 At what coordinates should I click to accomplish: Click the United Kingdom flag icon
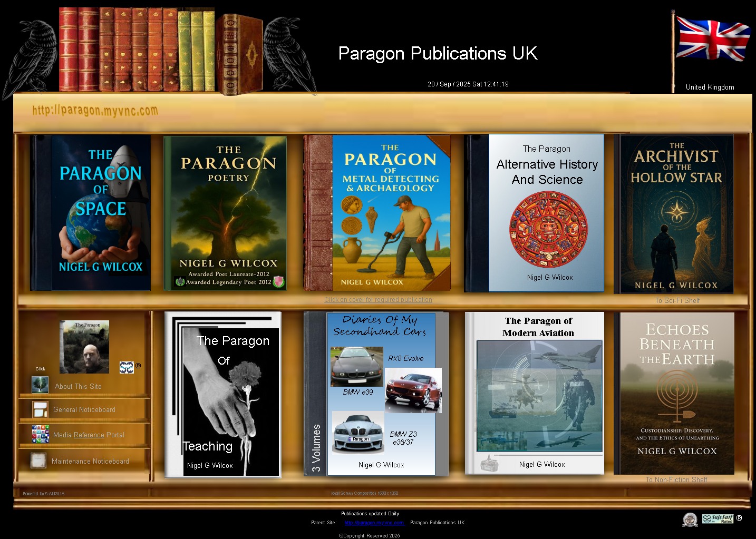click(712, 40)
